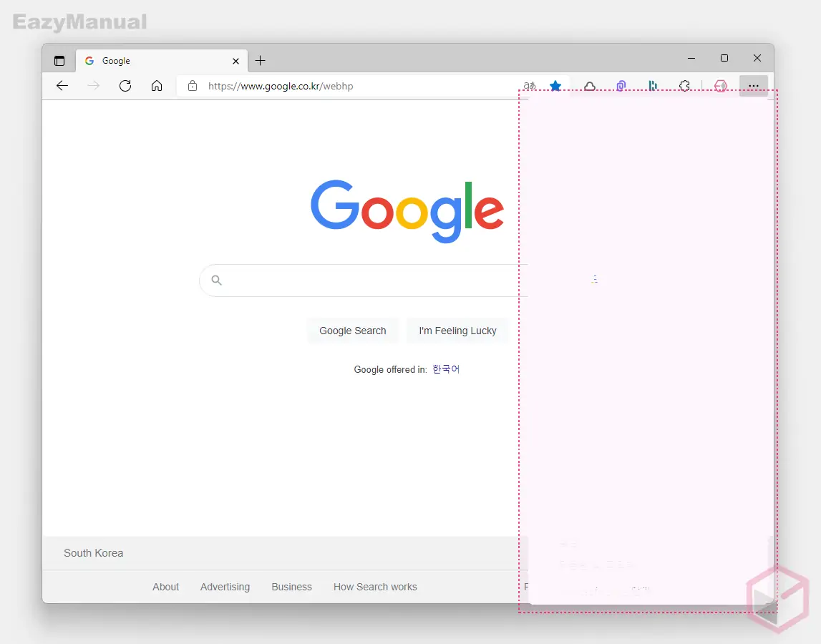Toggle the blue favorites star
The width and height of the screenshot is (821, 644).
(555, 86)
